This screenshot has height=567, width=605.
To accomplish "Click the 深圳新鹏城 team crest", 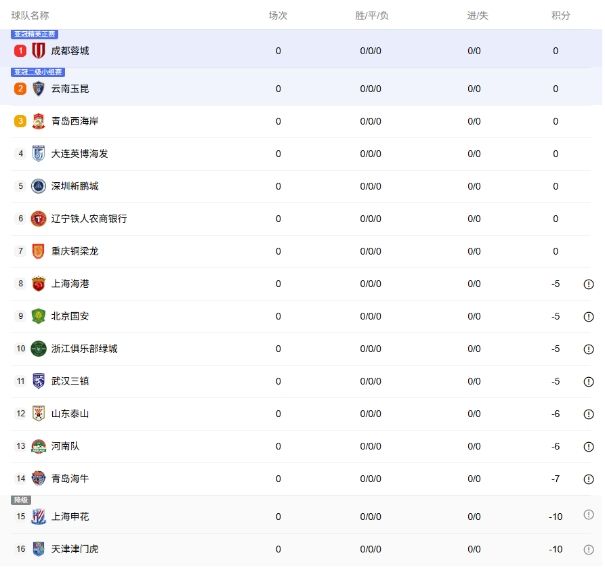I will pyautogui.click(x=38, y=186).
